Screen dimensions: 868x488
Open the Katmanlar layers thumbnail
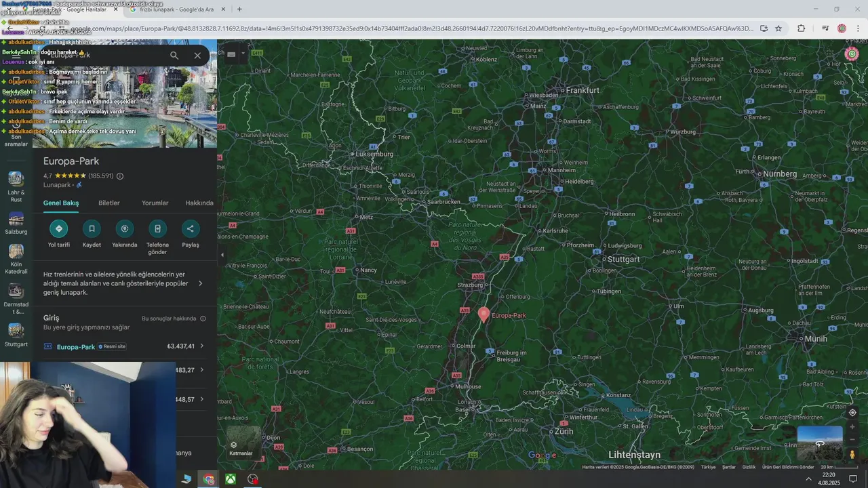click(x=241, y=442)
